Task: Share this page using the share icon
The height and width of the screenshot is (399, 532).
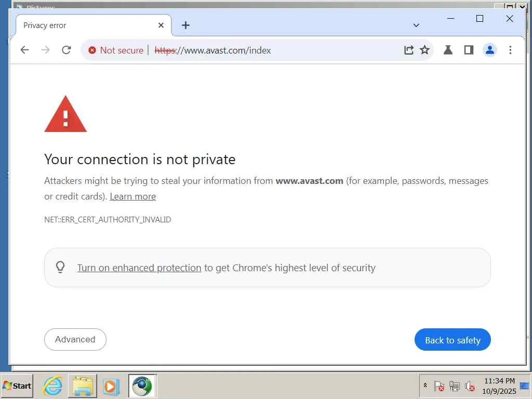Action: pyautogui.click(x=409, y=50)
